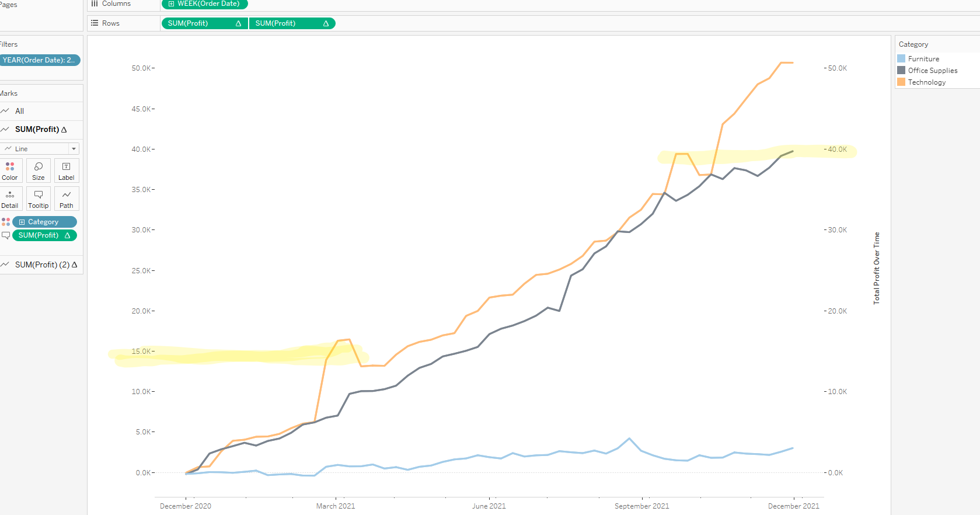The width and height of the screenshot is (980, 515).
Task: Click the color icon beside Category pill
Action: 6,222
